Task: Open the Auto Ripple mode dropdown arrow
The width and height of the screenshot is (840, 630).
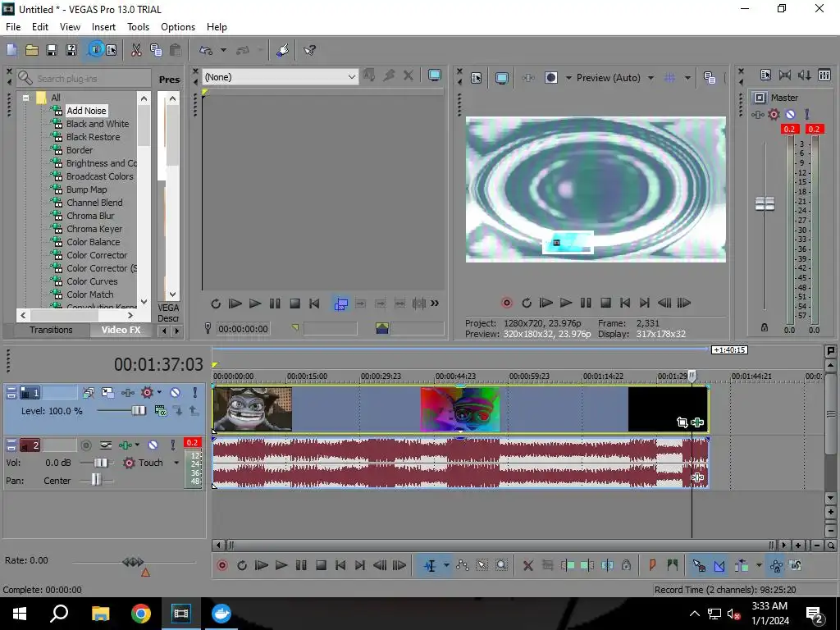Action: pyautogui.click(x=759, y=565)
